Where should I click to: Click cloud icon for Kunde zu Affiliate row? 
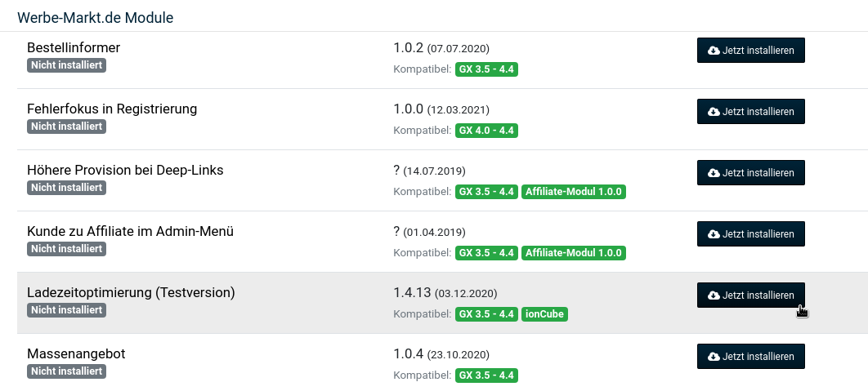[714, 234]
